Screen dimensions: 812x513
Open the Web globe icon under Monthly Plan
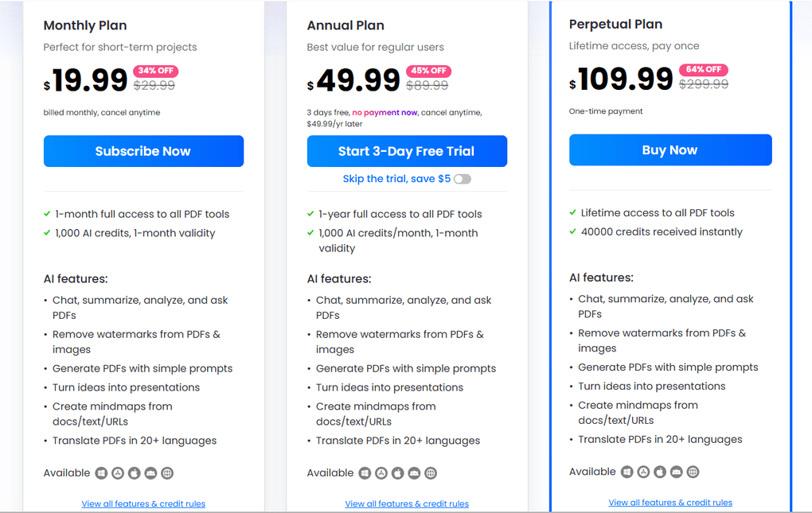click(x=168, y=472)
